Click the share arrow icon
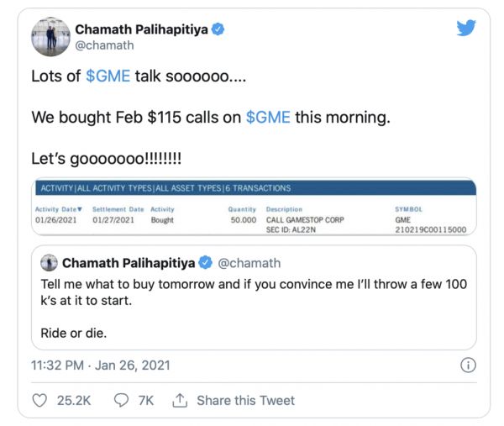The image size is (504, 426). click(179, 401)
